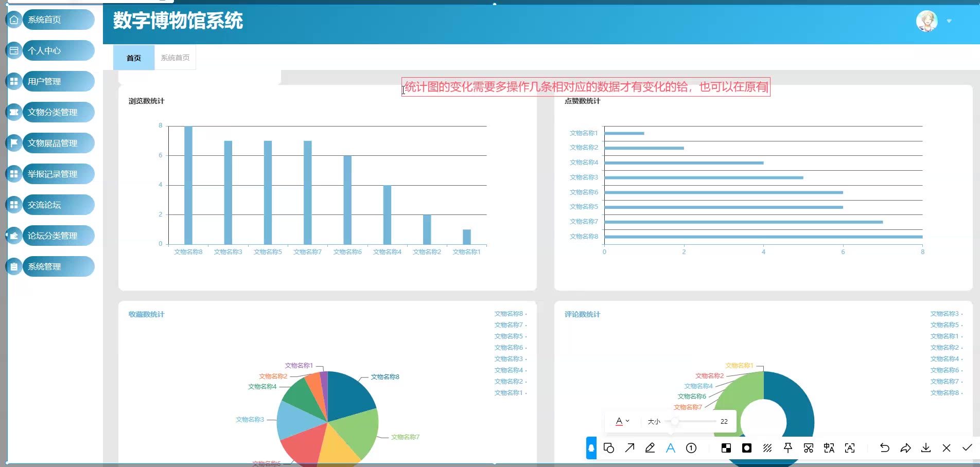Select the arrow annotation tool

click(x=629, y=448)
